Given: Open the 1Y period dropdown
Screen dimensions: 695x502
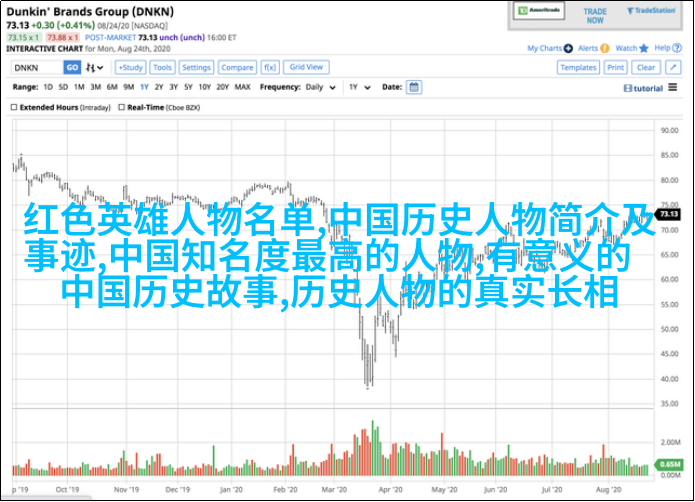Looking at the screenshot, I should click(x=359, y=87).
